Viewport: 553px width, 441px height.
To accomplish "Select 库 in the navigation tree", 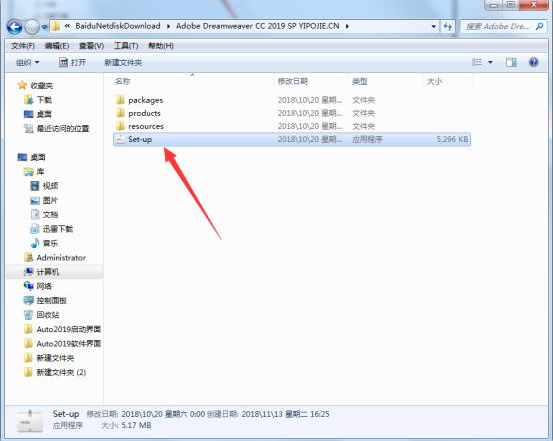I will (x=34, y=171).
